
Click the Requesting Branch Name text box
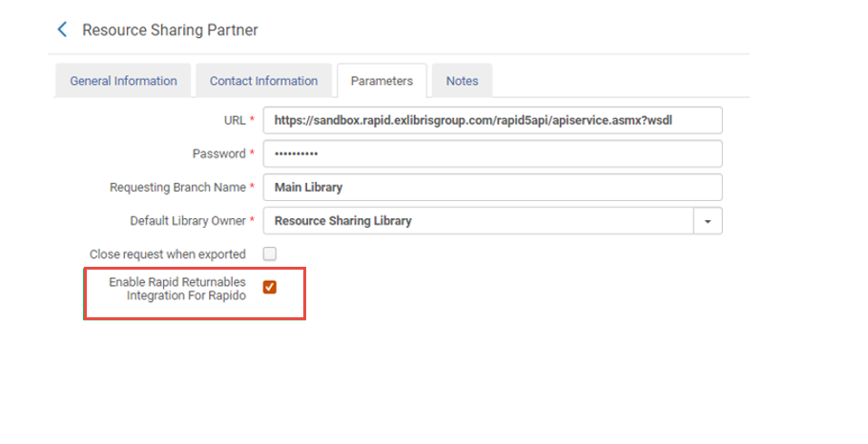click(492, 187)
